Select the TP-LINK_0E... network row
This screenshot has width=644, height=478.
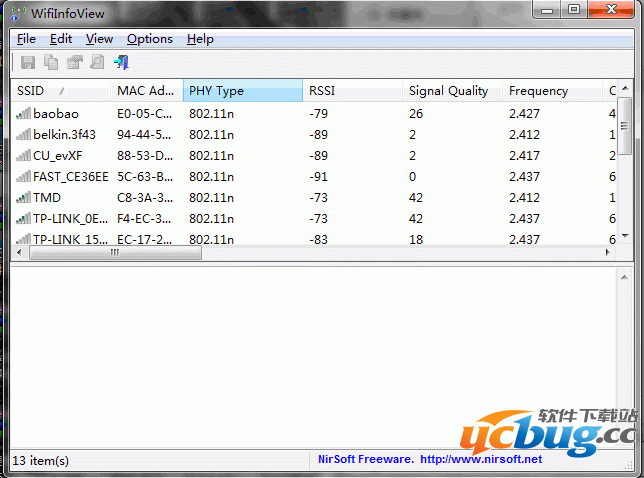click(315, 218)
